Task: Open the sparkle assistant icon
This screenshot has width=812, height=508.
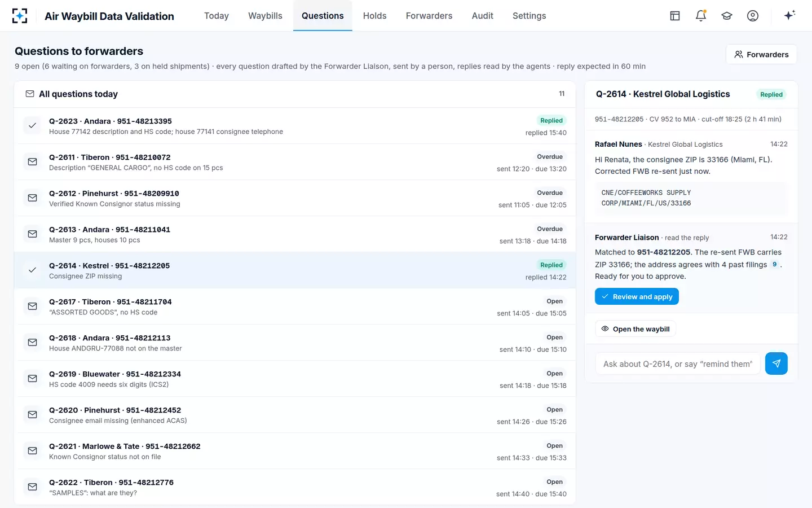Action: pos(789,15)
